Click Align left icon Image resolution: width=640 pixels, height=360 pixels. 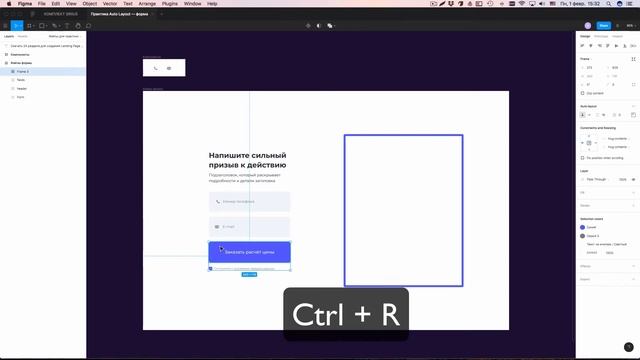tap(582, 46)
